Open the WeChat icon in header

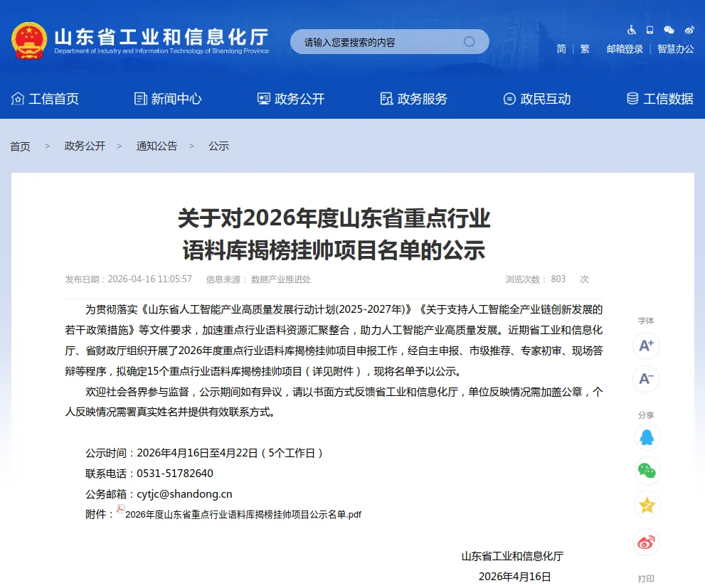(x=669, y=30)
